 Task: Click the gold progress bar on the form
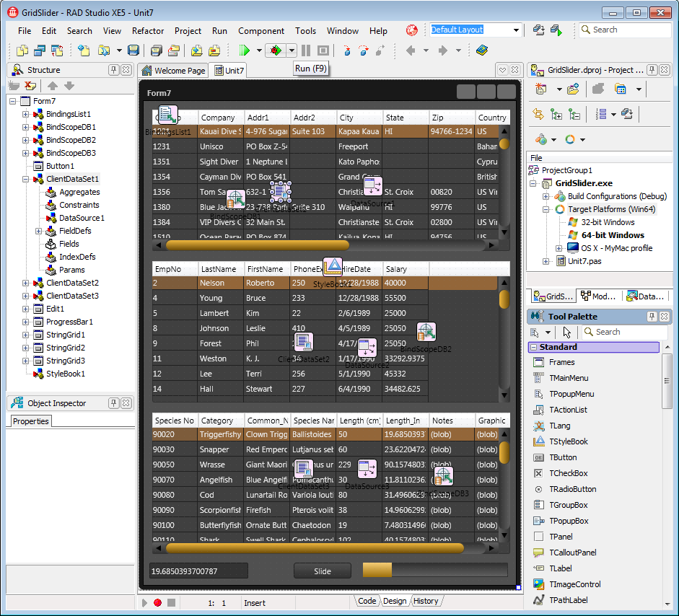pyautogui.click(x=435, y=570)
